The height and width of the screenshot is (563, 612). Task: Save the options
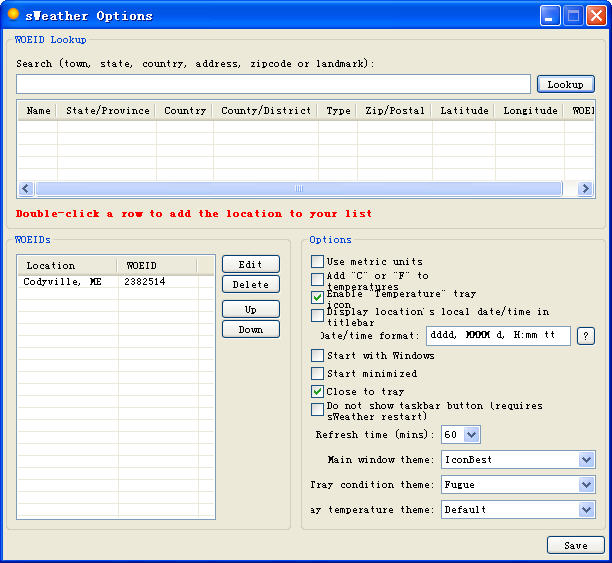pyautogui.click(x=576, y=545)
